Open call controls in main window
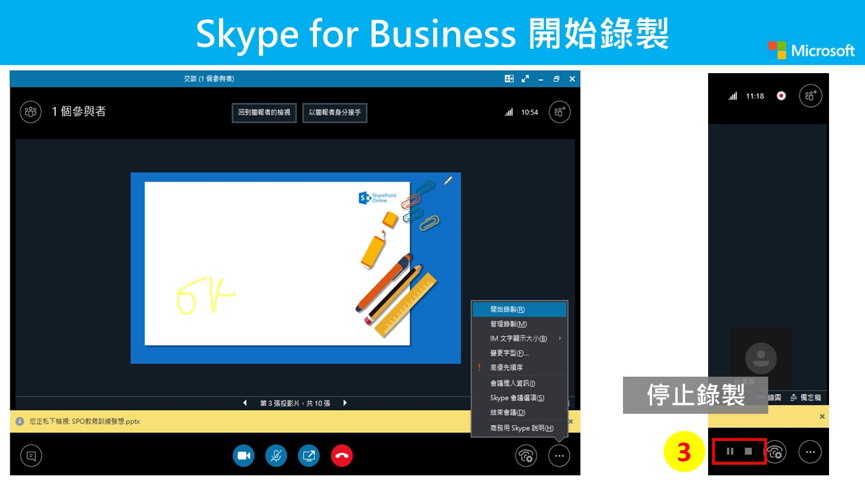Screen dimensions: 865x487 [526, 456]
